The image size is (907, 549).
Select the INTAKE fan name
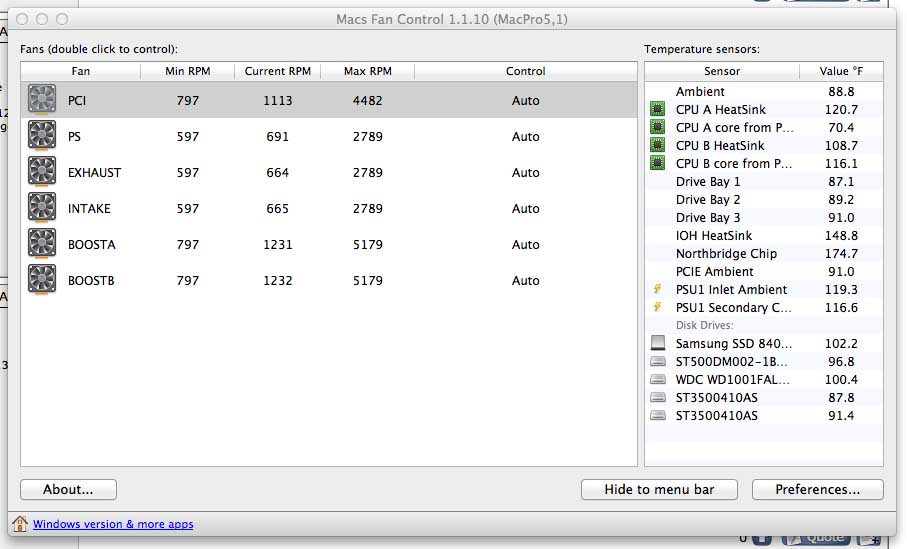(89, 208)
